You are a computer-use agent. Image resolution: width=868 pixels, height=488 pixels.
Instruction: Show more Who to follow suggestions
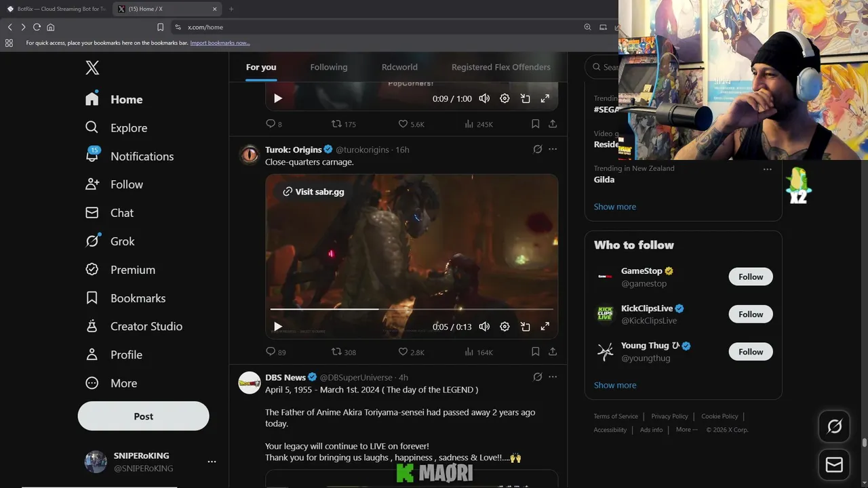click(615, 385)
